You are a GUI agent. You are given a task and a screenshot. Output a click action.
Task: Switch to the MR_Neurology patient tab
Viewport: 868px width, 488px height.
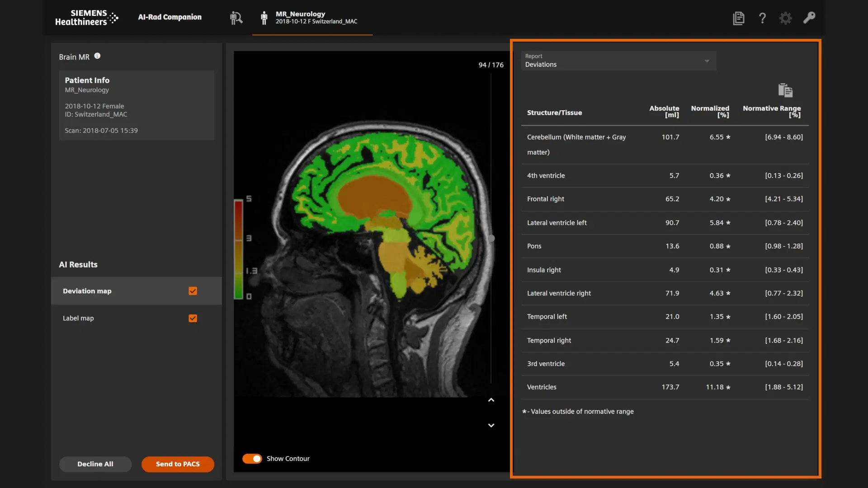click(x=311, y=18)
